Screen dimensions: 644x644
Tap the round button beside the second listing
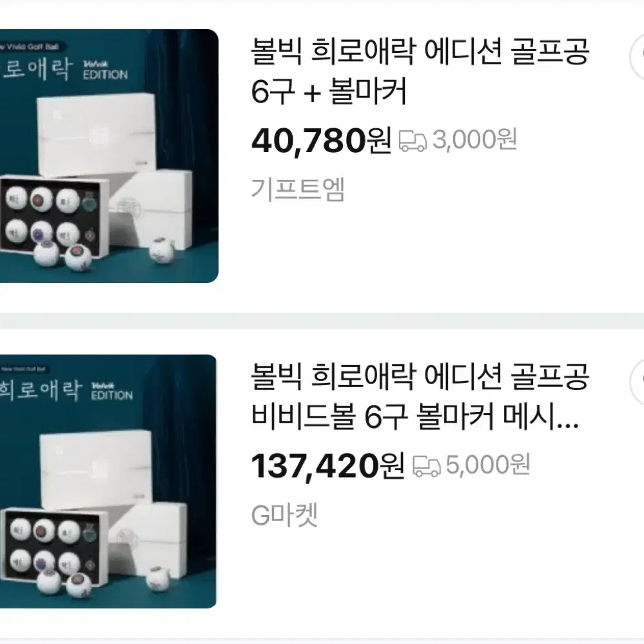coord(638,382)
